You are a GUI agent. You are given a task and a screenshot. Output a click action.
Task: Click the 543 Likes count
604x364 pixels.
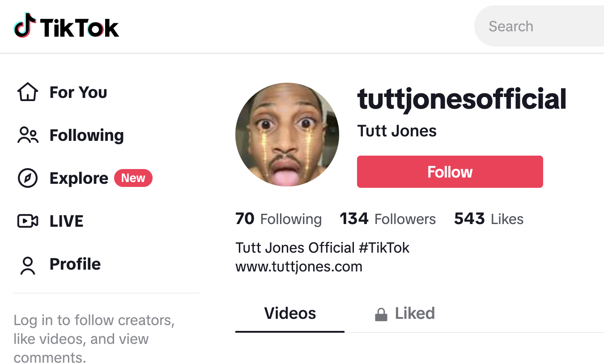[x=489, y=219]
